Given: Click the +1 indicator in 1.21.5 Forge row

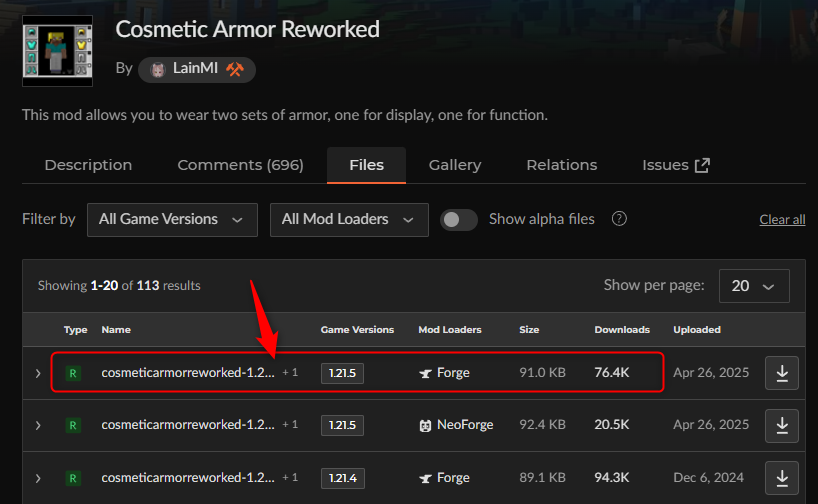Looking at the screenshot, I should (290, 373).
